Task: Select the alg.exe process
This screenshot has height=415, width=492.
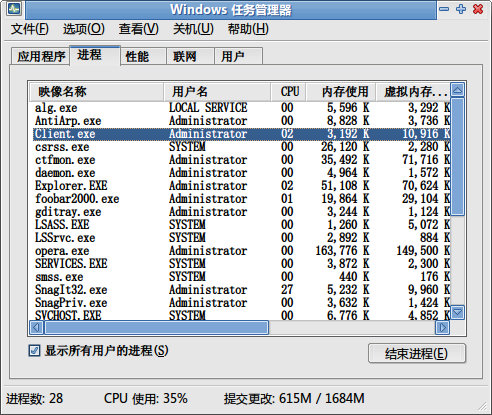Action: (241, 108)
